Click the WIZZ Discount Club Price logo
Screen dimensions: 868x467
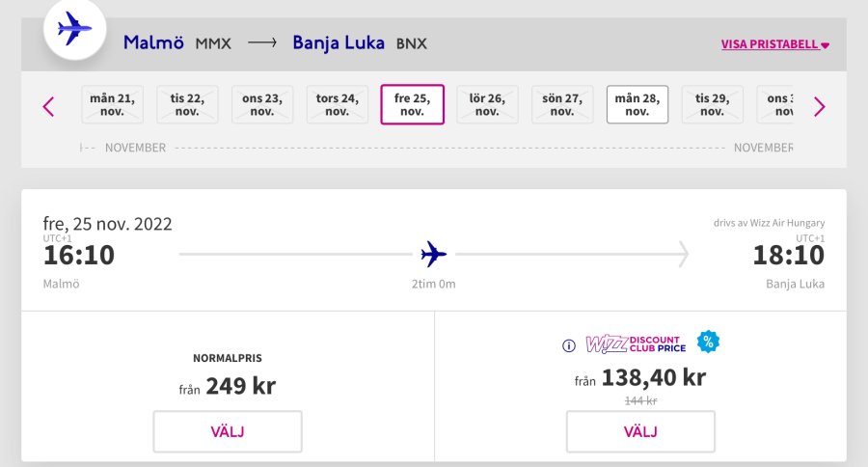coord(633,344)
